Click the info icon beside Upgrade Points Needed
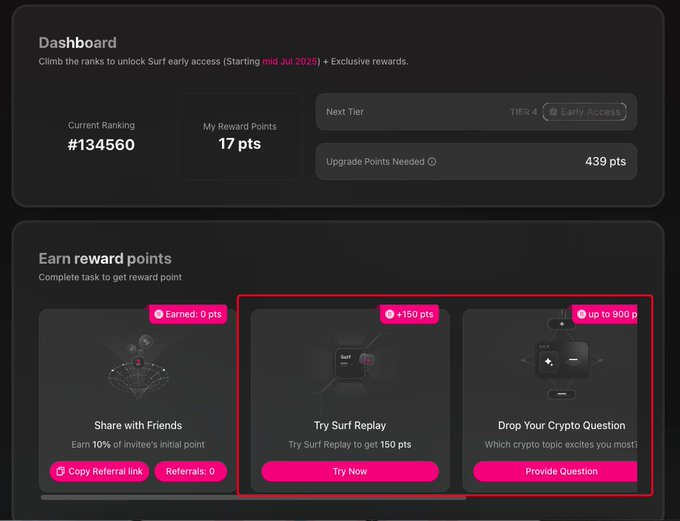680x521 pixels. point(432,161)
